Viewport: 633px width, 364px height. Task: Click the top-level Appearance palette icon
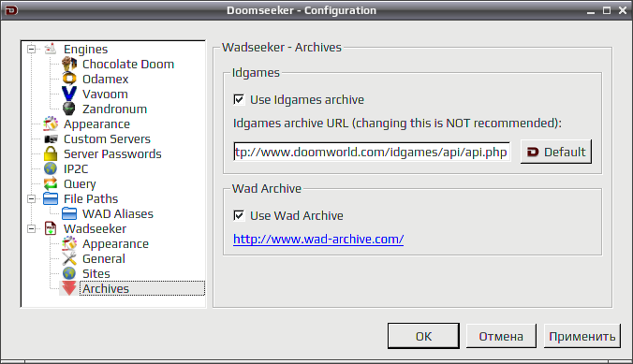(x=51, y=124)
